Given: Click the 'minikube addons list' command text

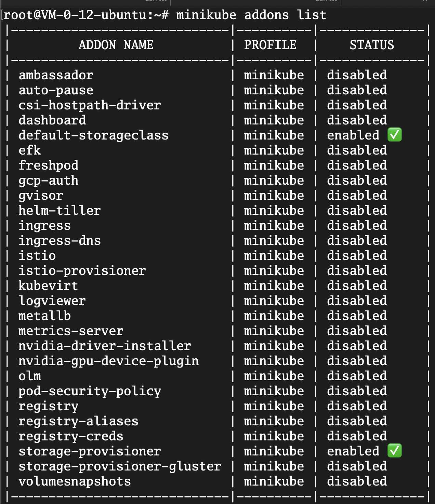Looking at the screenshot, I should [251, 15].
